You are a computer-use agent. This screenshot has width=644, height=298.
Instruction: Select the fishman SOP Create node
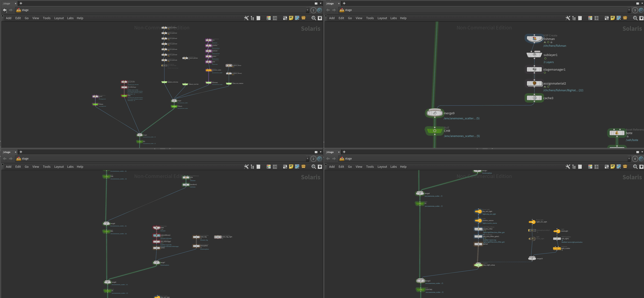[534, 38]
